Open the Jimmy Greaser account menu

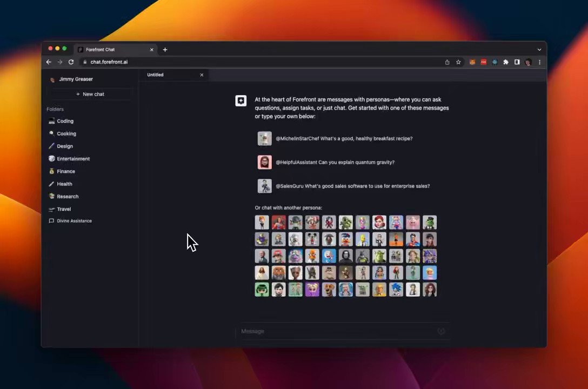72,79
